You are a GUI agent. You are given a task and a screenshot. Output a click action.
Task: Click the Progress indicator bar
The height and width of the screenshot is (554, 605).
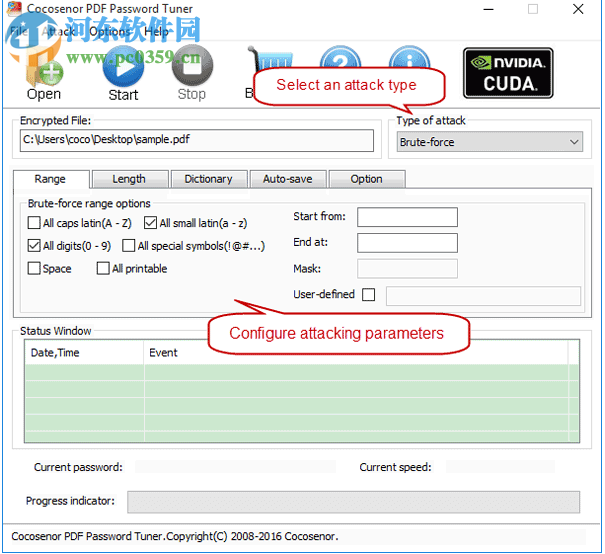click(x=353, y=502)
